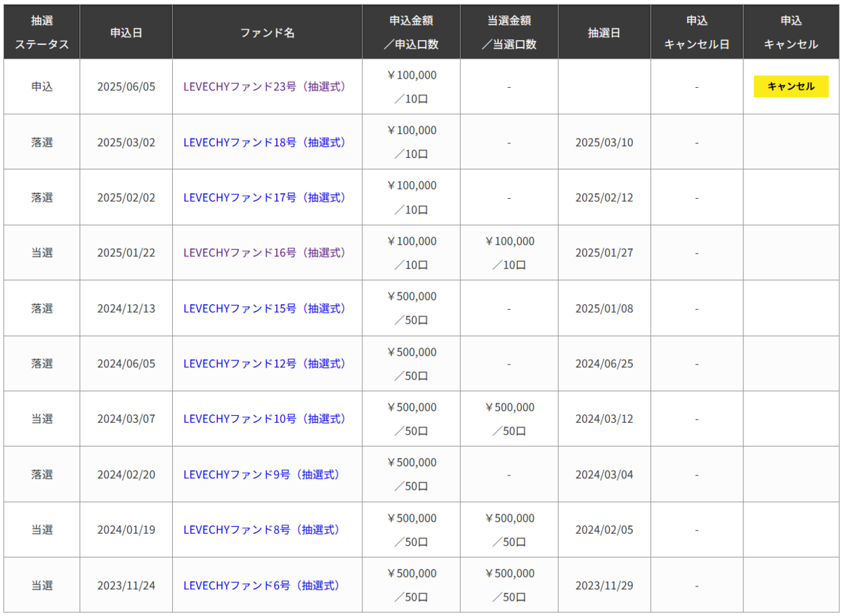Select the ￥100,000 application amount for 18号
This screenshot has width=843, height=616.
[412, 130]
